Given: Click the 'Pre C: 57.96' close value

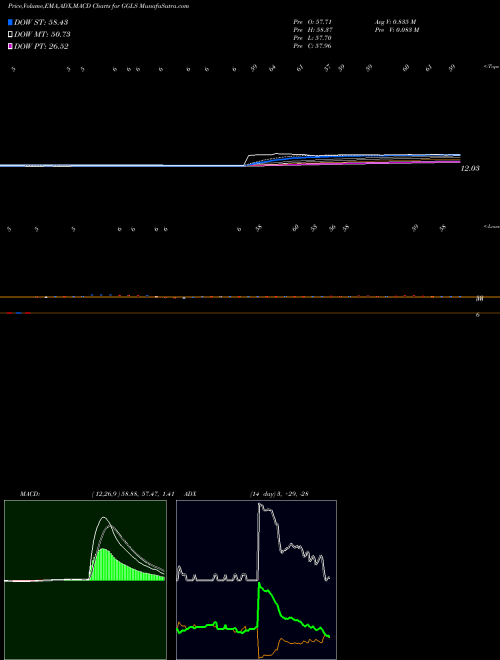Looking at the screenshot, I should coord(314,46).
